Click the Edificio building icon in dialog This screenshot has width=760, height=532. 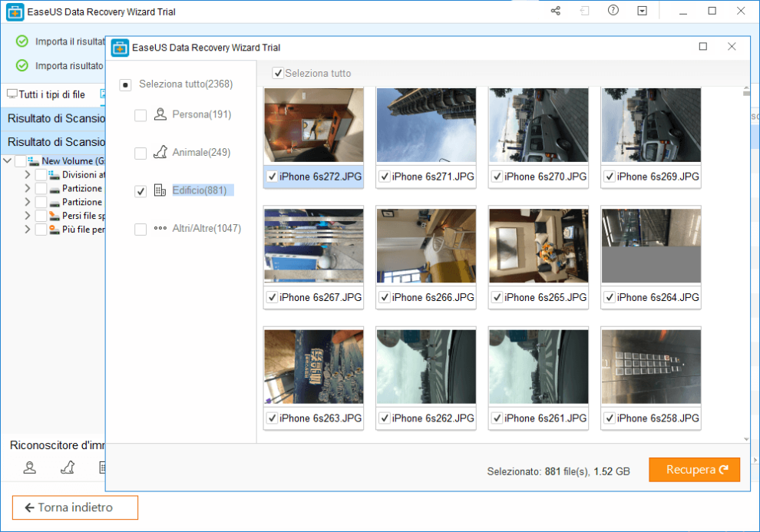coord(160,190)
